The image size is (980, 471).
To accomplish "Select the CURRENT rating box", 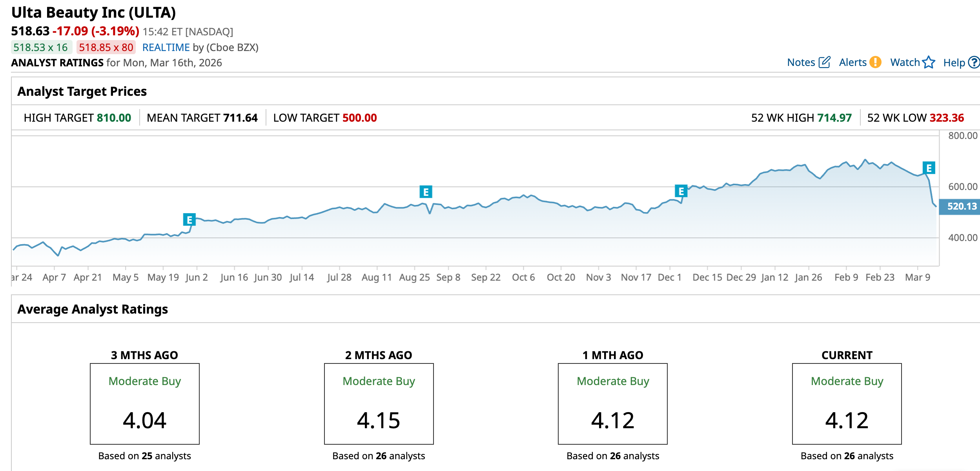I will [847, 403].
